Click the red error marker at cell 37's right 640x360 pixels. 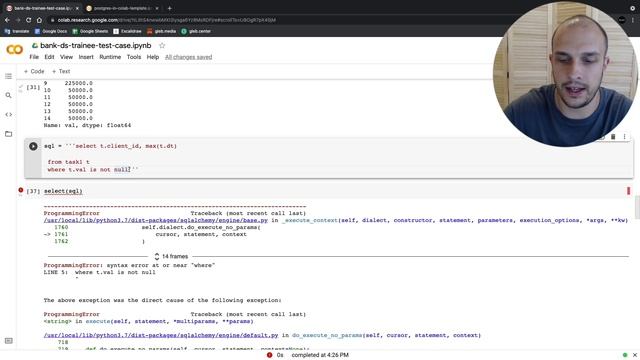[x=629, y=191]
